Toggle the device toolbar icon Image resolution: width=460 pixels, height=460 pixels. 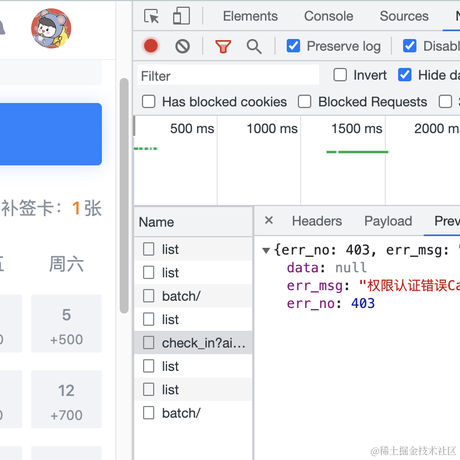[x=181, y=16]
